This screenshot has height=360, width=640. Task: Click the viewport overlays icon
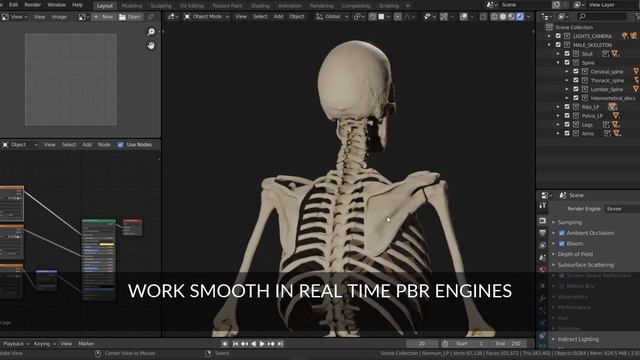[x=464, y=17]
